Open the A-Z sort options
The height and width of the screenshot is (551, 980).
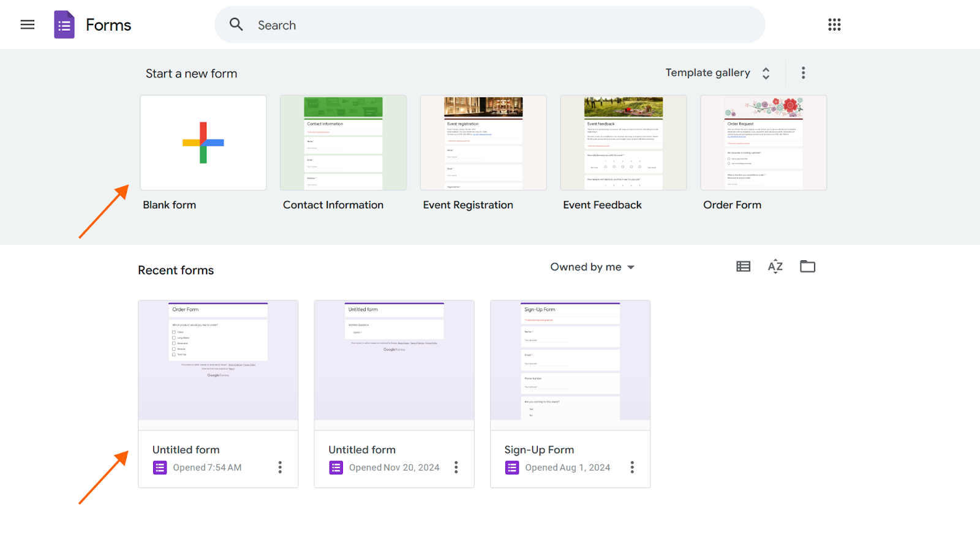775,266
